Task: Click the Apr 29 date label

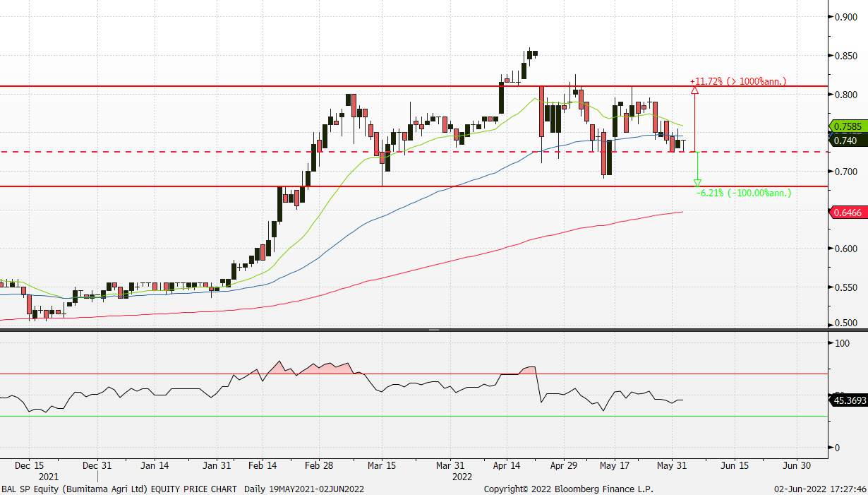Action: click(x=564, y=466)
